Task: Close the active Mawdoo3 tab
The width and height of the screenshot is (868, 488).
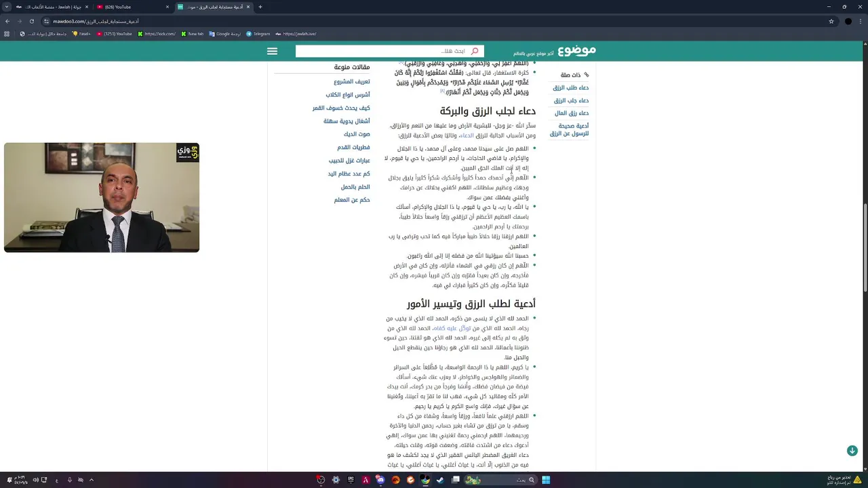Action: click(248, 7)
